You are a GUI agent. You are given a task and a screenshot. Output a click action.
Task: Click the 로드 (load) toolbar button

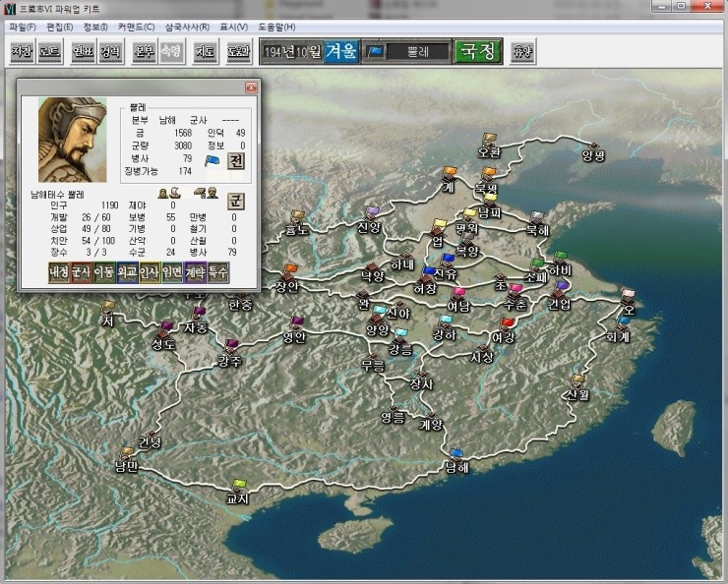pyautogui.click(x=49, y=51)
